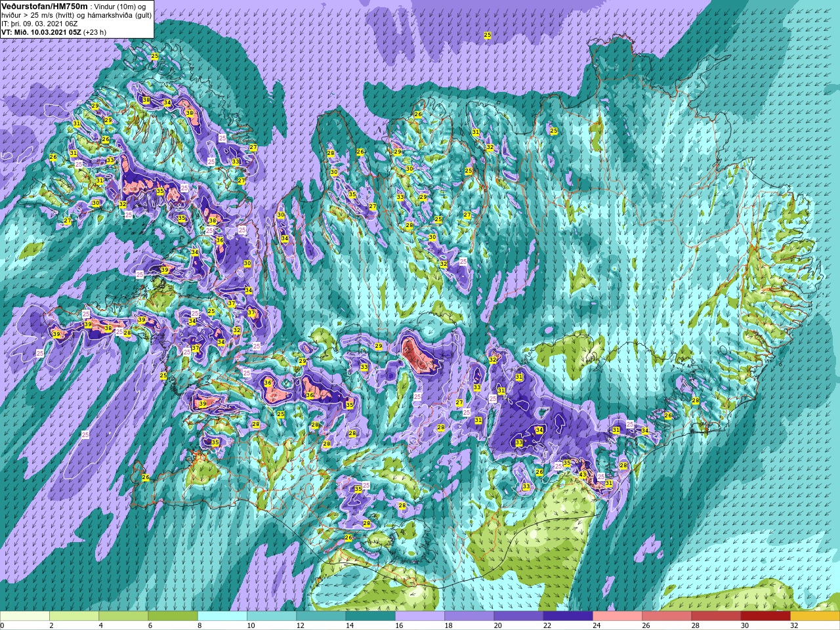Pick the 28–30 m/s red legend swatch

click(717, 616)
